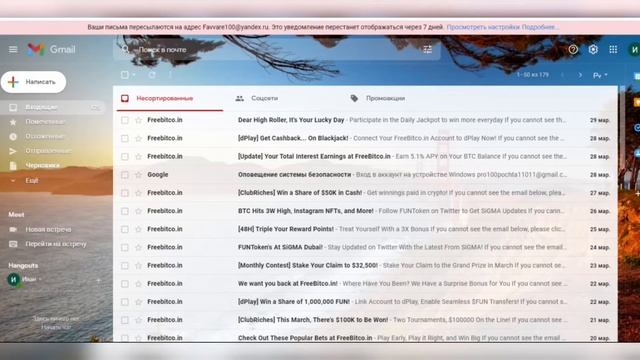This screenshot has width=640, height=360.
Task: Tick the select-all checkbox in toolbar
Action: pyautogui.click(x=125, y=75)
